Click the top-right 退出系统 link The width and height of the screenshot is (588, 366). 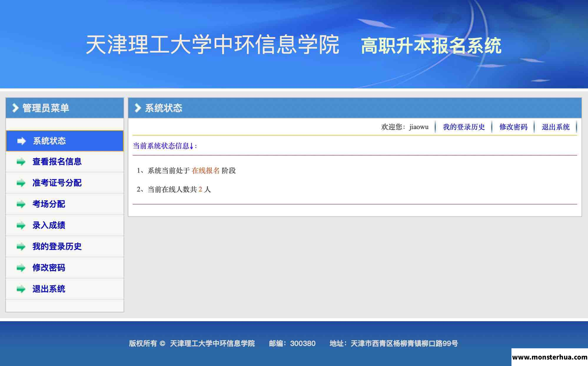point(556,127)
